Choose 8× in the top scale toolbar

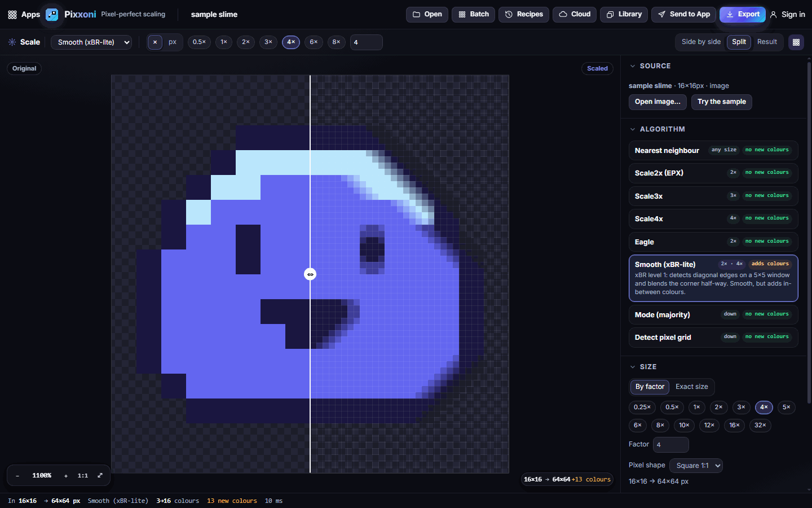click(336, 42)
